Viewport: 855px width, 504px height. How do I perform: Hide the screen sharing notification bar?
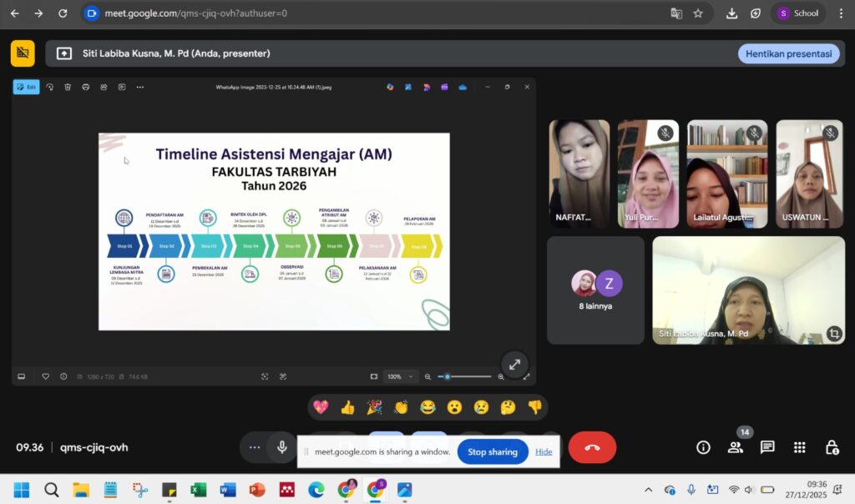tap(544, 451)
